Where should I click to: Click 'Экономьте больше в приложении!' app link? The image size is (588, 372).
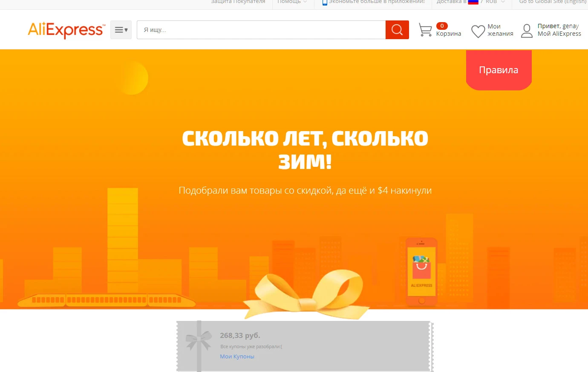pos(377,2)
